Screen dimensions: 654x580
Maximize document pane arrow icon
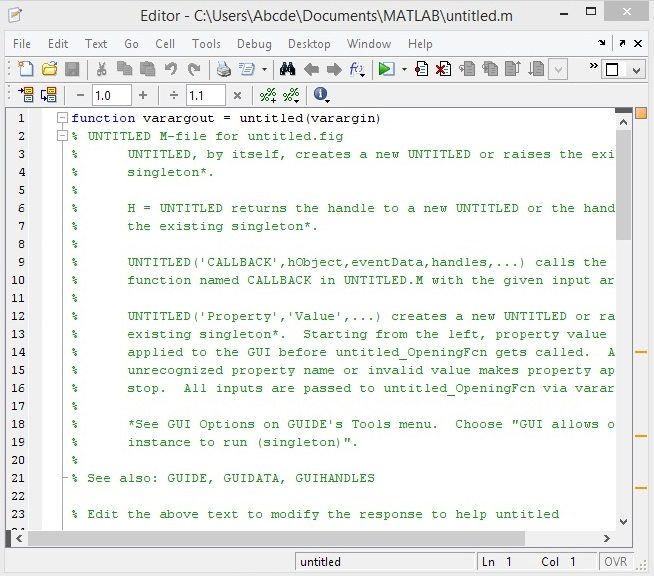pos(622,43)
